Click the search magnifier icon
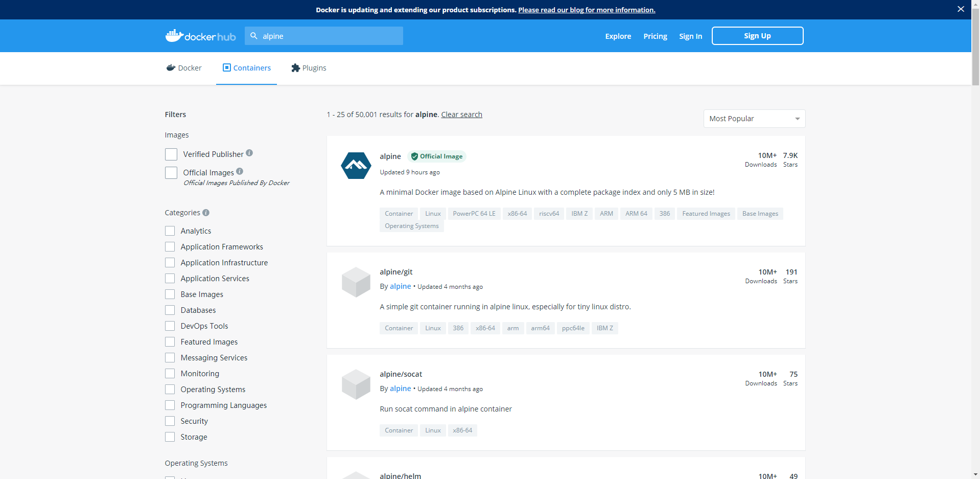Image resolution: width=980 pixels, height=479 pixels. (x=254, y=36)
